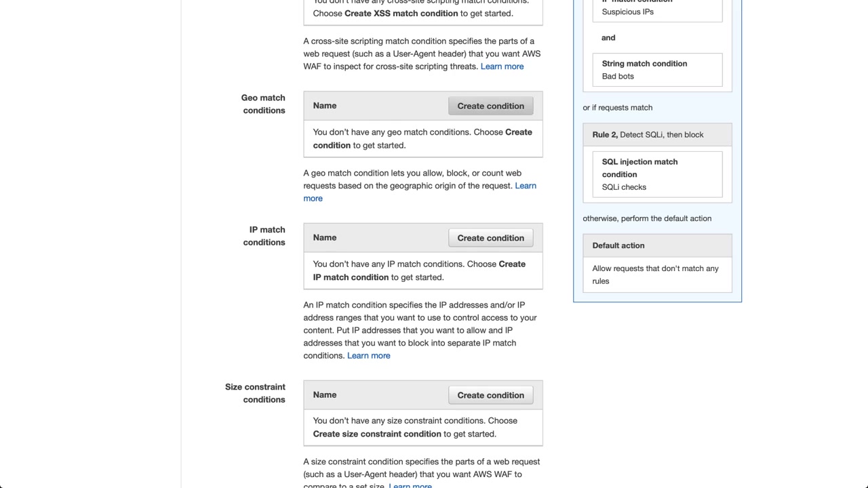This screenshot has height=488, width=868.
Task: Click SQL injection match condition box
Action: 657,174
